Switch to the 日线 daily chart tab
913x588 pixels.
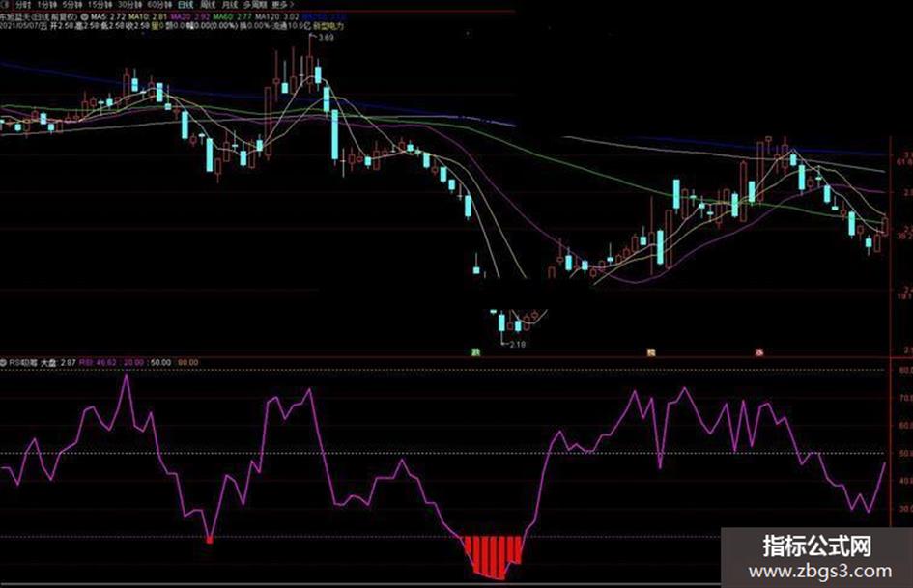coord(185,5)
